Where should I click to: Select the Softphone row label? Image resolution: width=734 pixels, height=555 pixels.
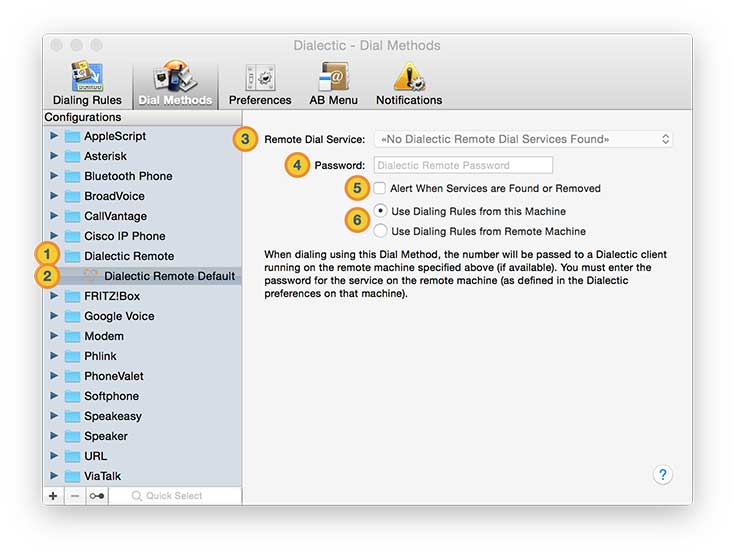(111, 396)
